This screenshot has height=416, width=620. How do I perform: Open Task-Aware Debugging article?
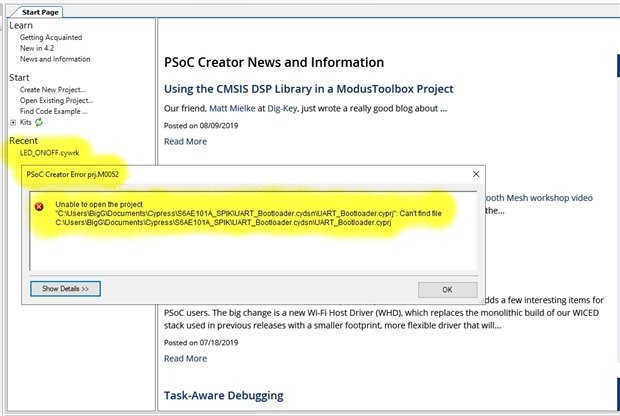[224, 395]
